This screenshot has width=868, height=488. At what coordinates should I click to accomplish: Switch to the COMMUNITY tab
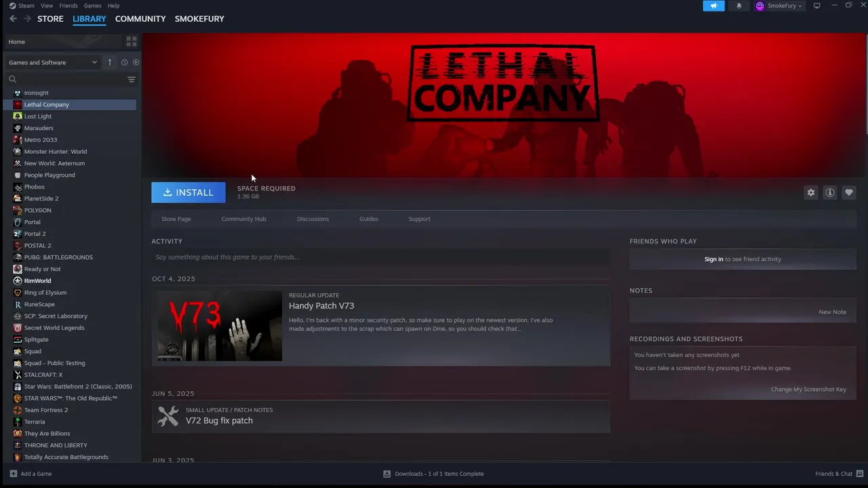pos(140,19)
